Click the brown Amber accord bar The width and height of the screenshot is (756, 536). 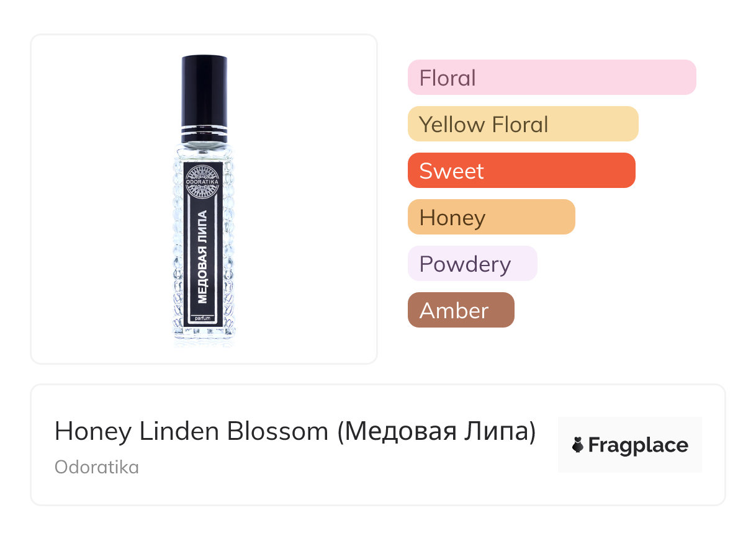tap(461, 310)
